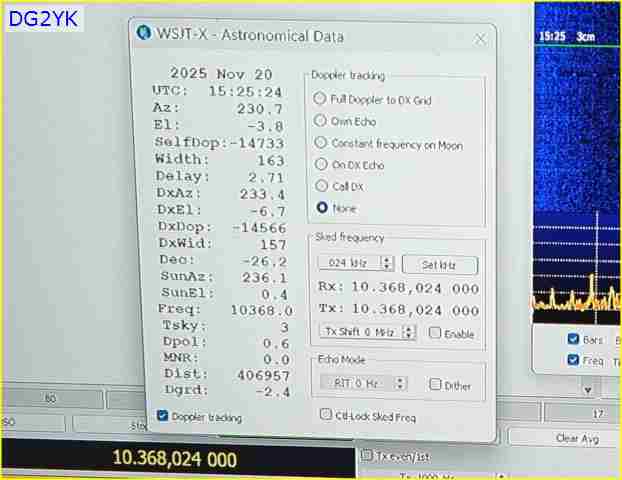Image resolution: width=622 pixels, height=480 pixels.
Task: Select the Call DX tracking option
Action: point(320,186)
